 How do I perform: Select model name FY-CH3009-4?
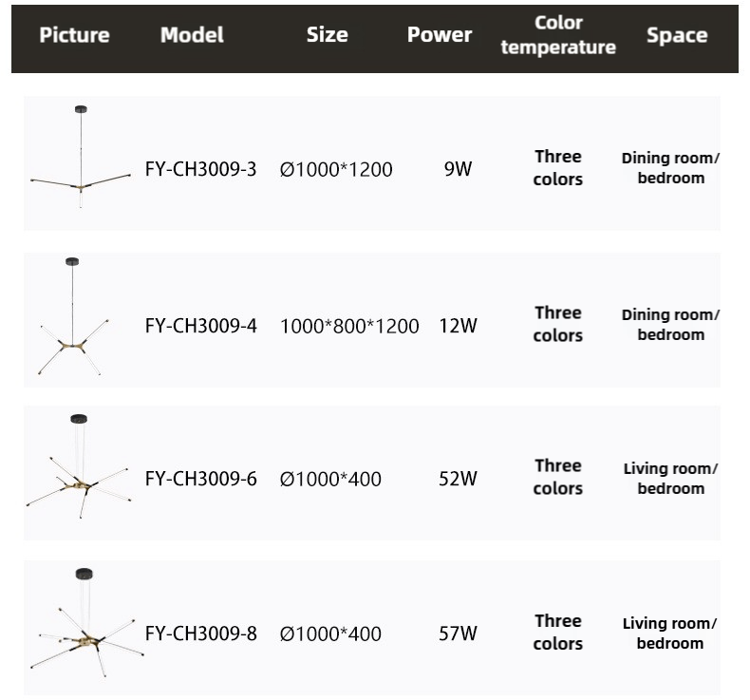(x=200, y=326)
